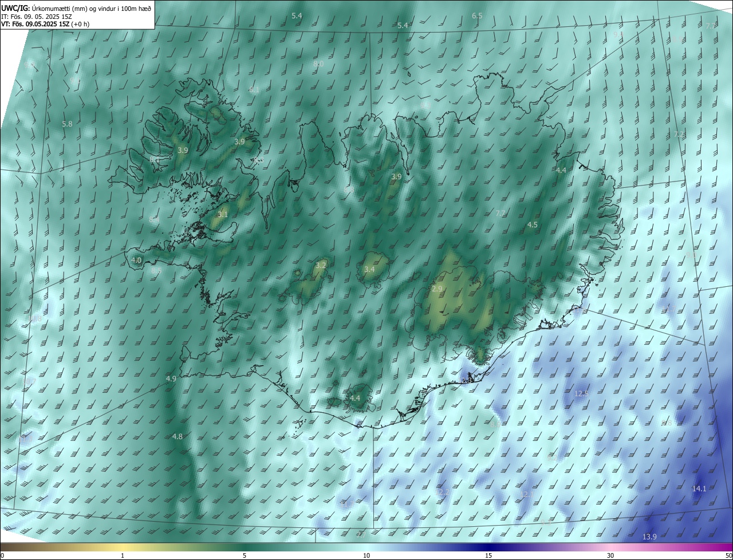733x560 pixels.
Task: Click the colorbar tick label '5'
Action: click(x=245, y=556)
